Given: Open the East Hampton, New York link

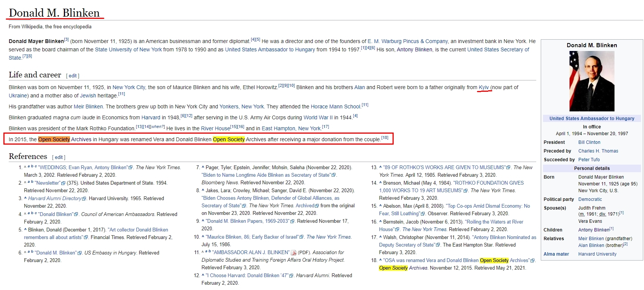Looking at the screenshot, I should [291, 128].
